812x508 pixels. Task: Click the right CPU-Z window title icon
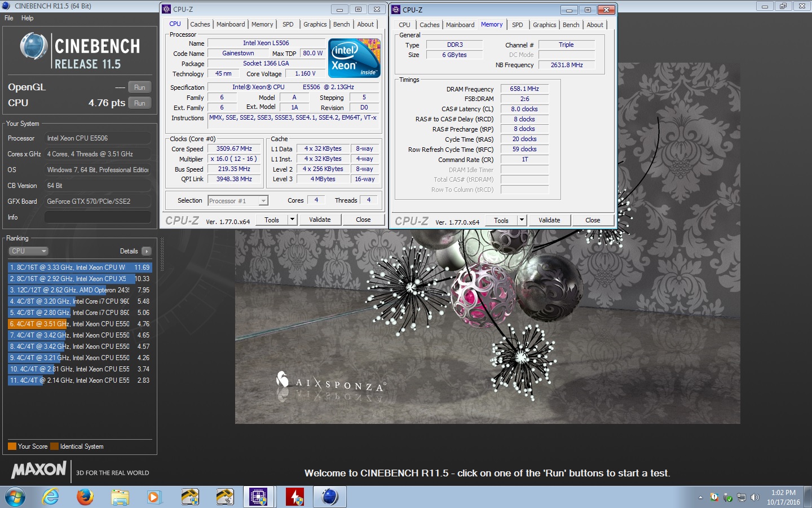pos(396,10)
